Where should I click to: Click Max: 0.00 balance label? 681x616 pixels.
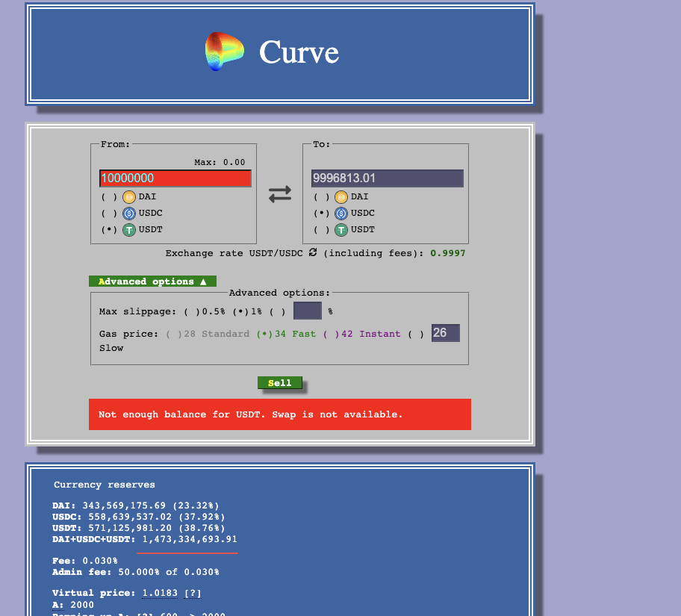point(220,162)
